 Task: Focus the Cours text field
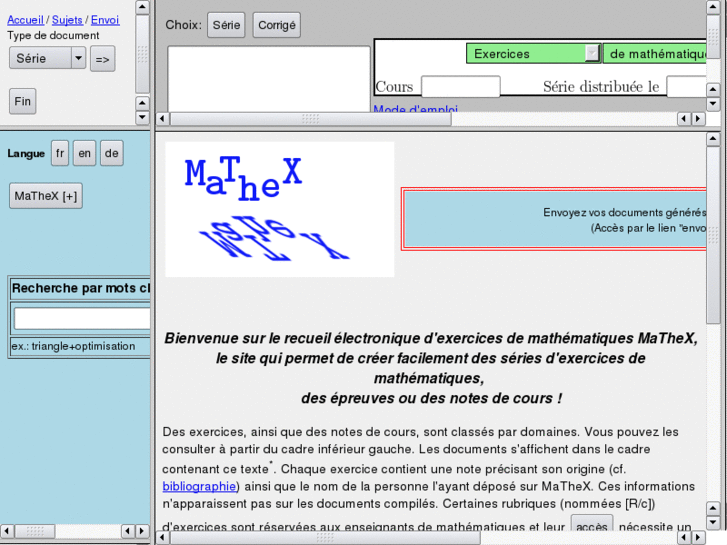[x=460, y=87]
